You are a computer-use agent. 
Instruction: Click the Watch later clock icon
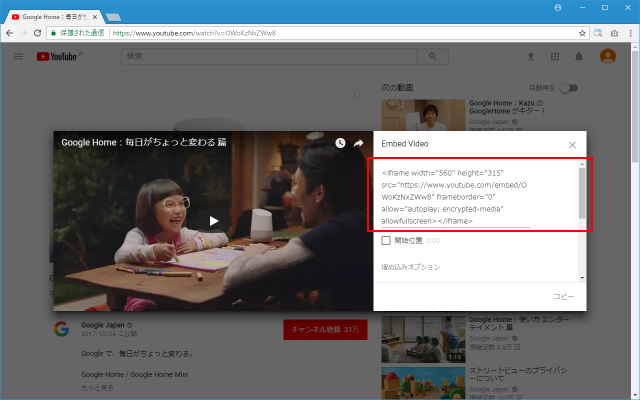(x=340, y=142)
